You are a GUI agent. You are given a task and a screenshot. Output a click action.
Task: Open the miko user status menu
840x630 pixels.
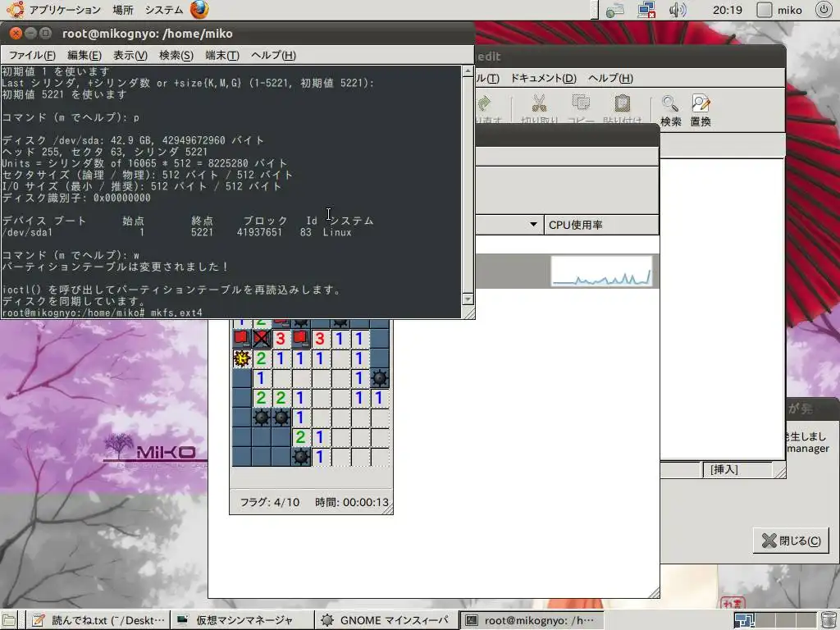pyautogui.click(x=779, y=10)
